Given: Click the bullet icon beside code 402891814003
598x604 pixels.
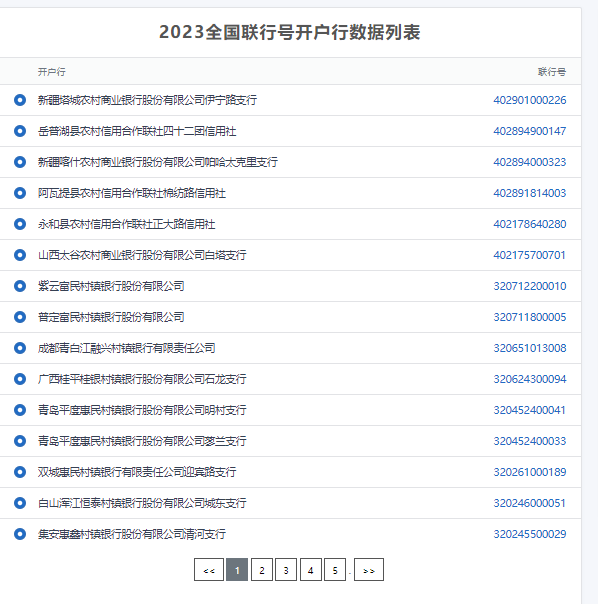Looking at the screenshot, I should pos(20,193).
